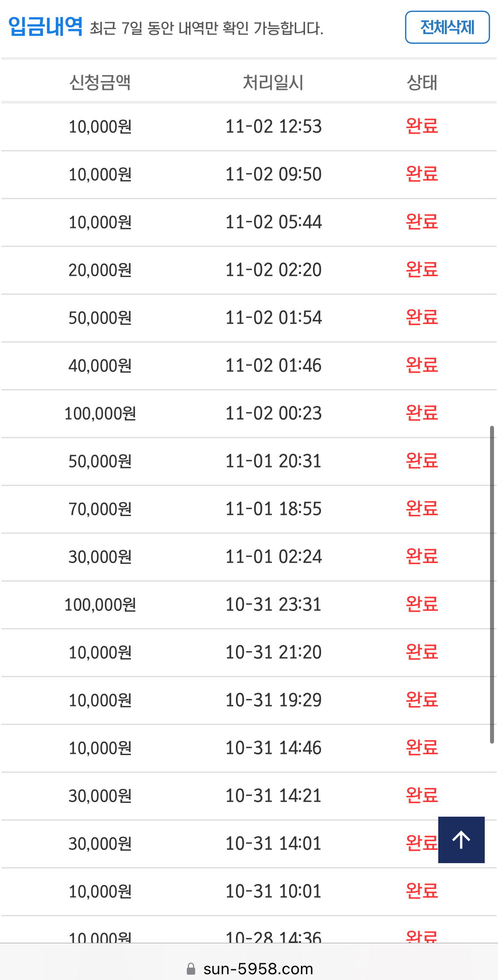The height and width of the screenshot is (980, 498).
Task: Select the 10-31 10:01 deposit row
Action: pos(249,891)
